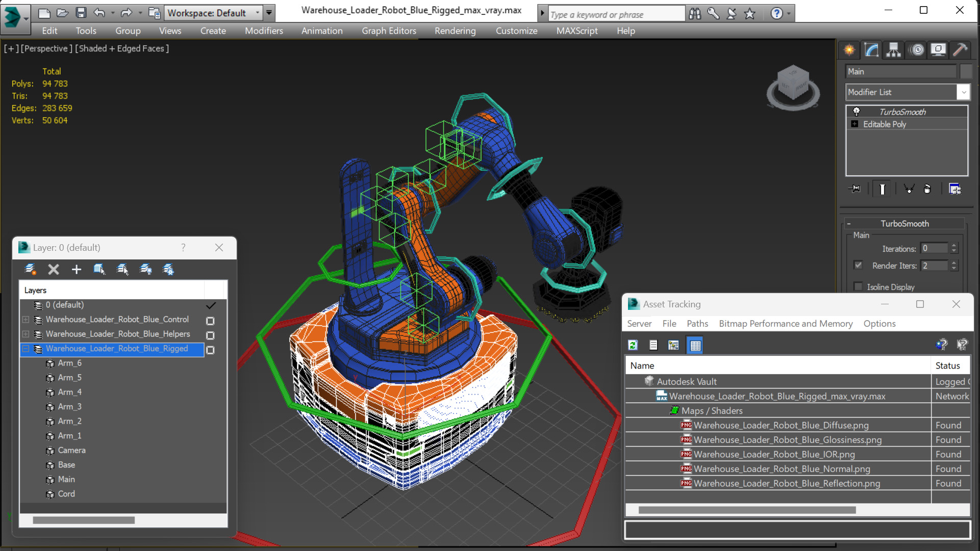
Task: Click the Pin Stack icon
Action: tap(855, 189)
